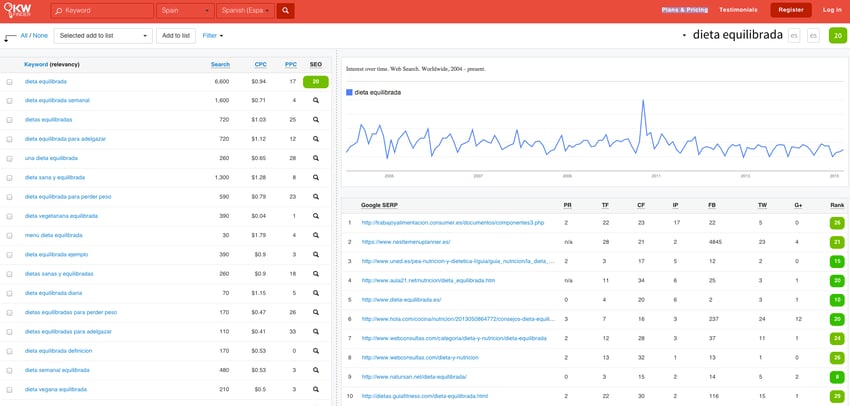The image size is (850, 406).
Task: Open keyword link dieta equilibrada semanal
Action: [57, 101]
